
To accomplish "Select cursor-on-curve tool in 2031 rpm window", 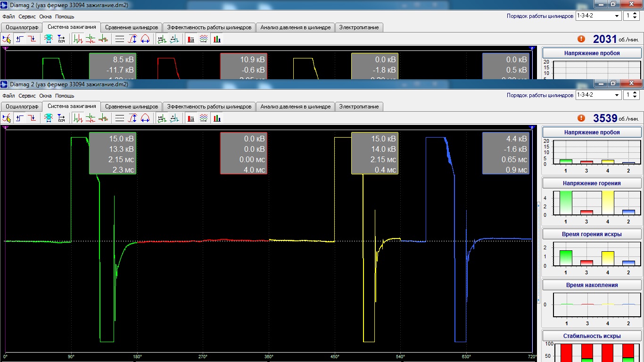I will 7,39.
